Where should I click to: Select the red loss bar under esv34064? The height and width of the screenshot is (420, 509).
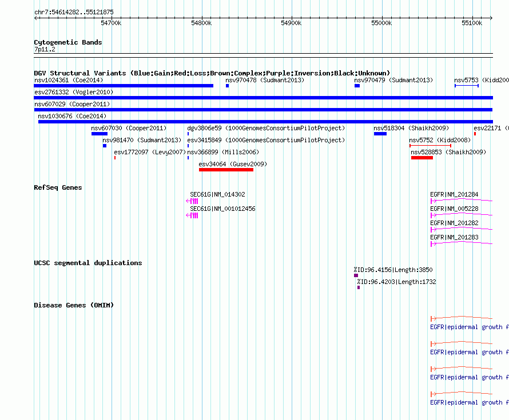point(226,170)
